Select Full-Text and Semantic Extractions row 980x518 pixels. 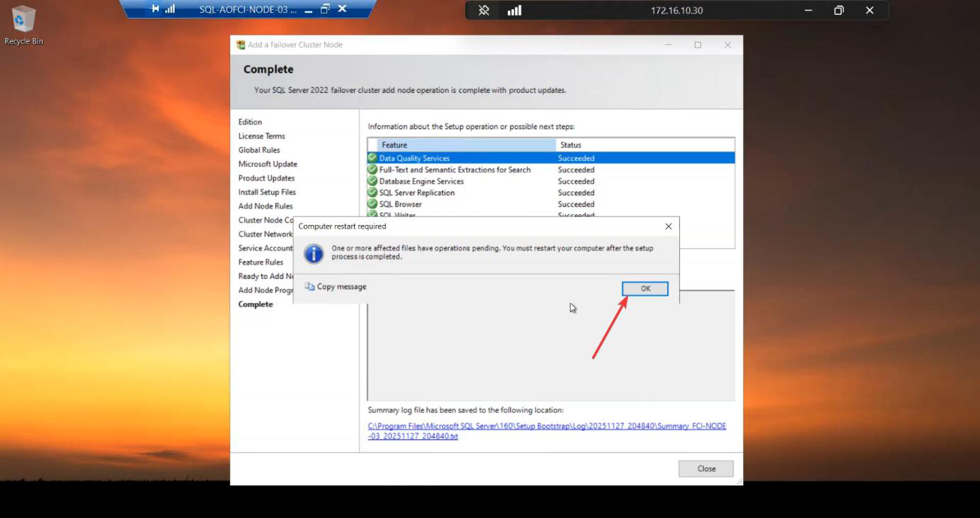coord(551,170)
